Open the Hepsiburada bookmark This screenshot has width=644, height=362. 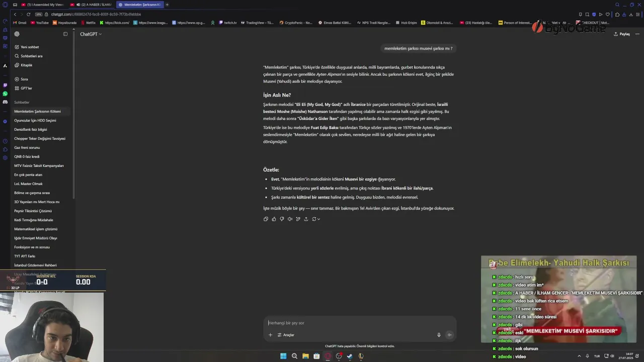click(64, 23)
